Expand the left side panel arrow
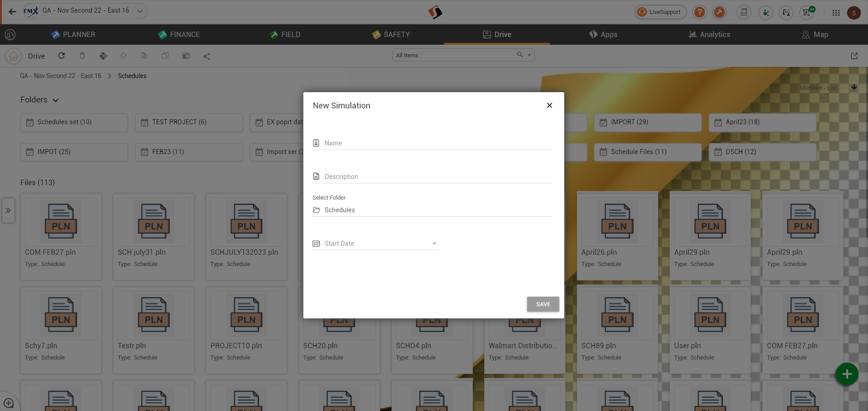The image size is (868, 411). point(8,210)
